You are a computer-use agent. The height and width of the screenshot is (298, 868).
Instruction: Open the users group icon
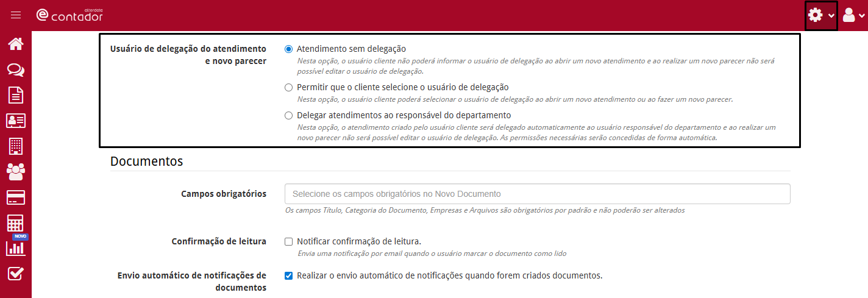[x=16, y=172]
